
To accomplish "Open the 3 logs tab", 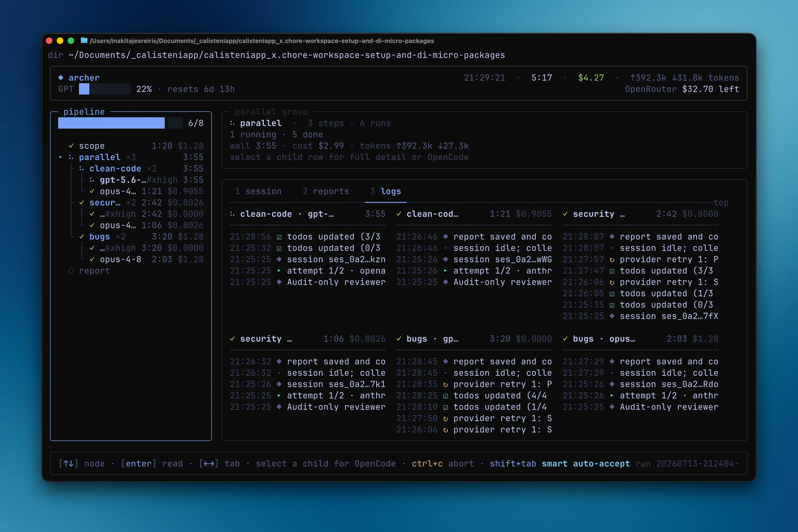I will point(386,191).
